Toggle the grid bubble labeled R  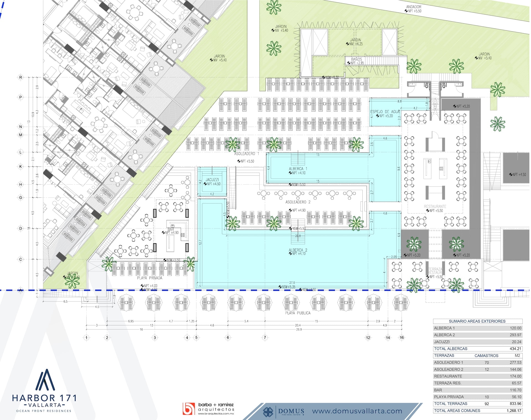(21, 77)
